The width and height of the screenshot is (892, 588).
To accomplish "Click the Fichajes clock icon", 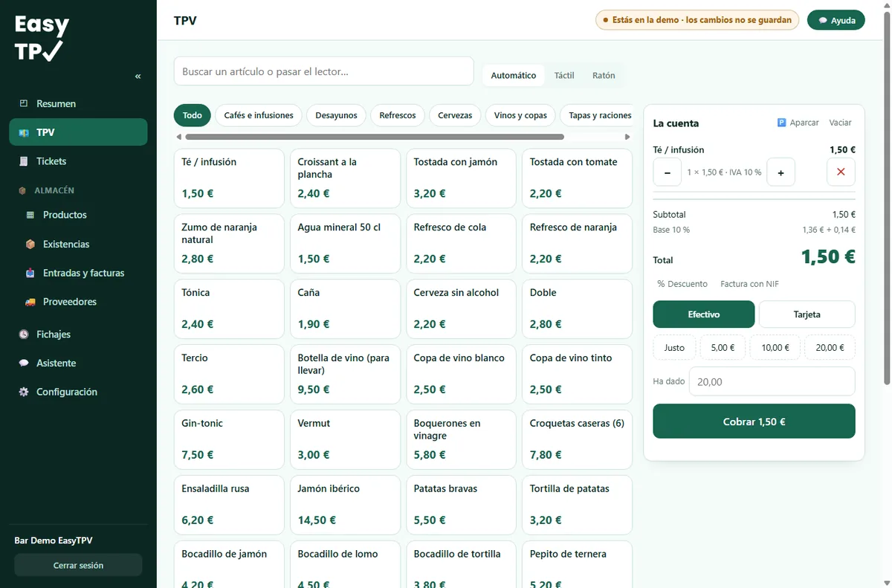I will (24, 335).
